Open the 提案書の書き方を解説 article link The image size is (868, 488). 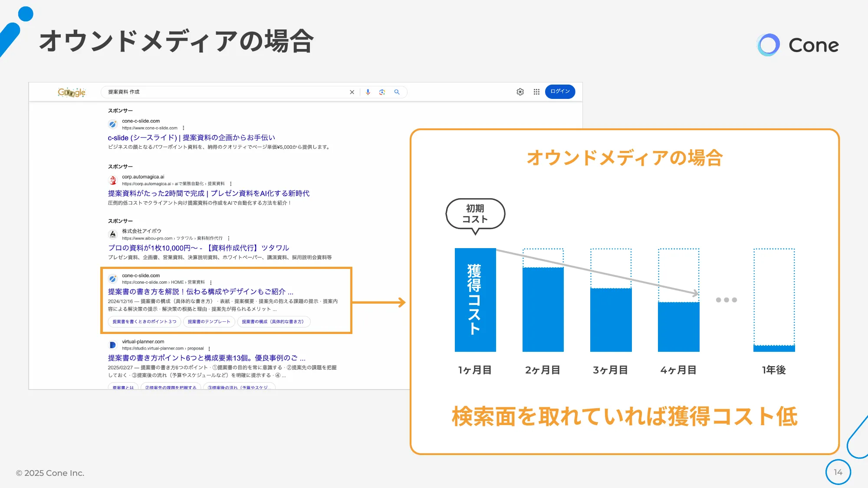(199, 292)
